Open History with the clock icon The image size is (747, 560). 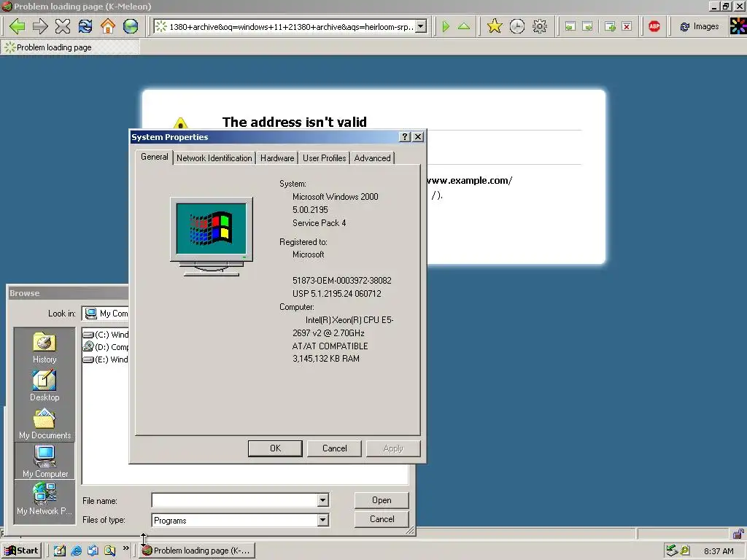point(517,26)
